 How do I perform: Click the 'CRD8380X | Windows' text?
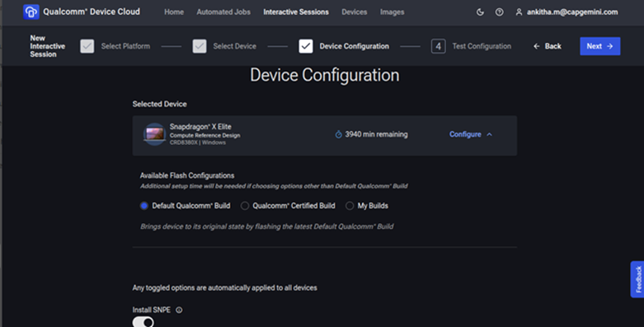(x=198, y=142)
